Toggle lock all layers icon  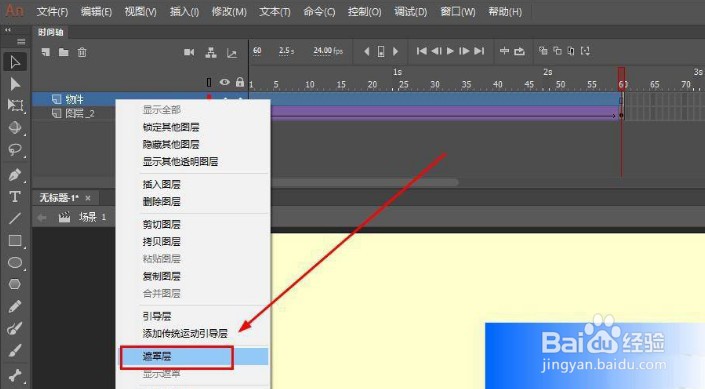tap(240, 82)
